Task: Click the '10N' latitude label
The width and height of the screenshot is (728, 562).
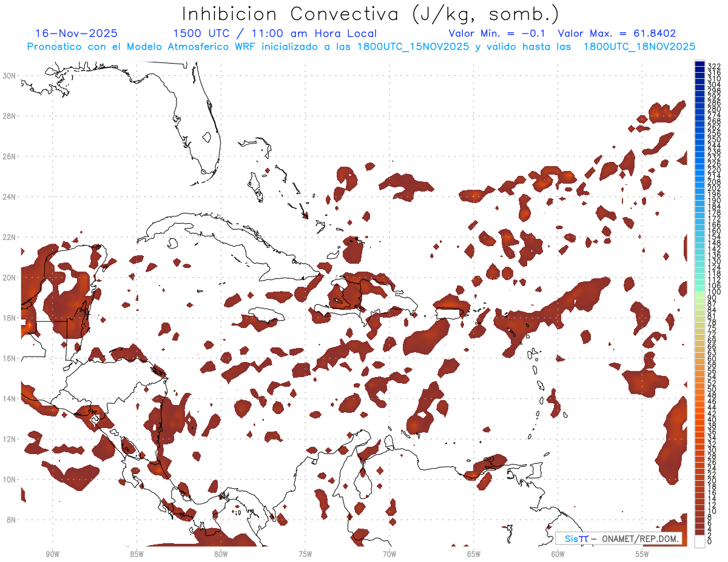Action: coord(9,480)
